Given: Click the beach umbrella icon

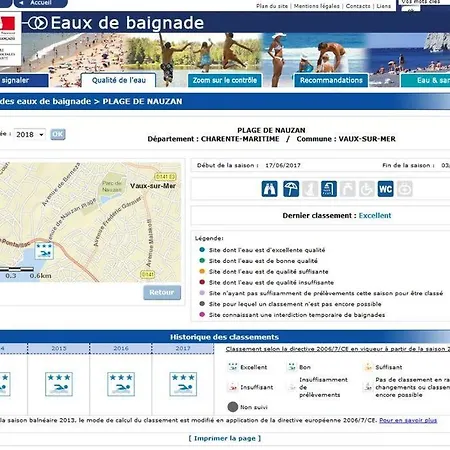Looking at the screenshot, I should click(291, 189).
